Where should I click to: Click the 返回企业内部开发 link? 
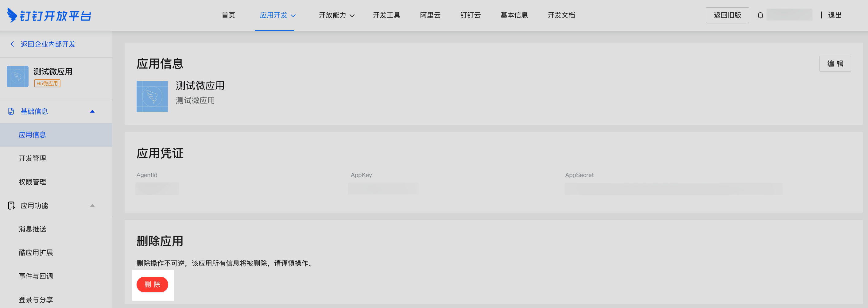tap(48, 44)
